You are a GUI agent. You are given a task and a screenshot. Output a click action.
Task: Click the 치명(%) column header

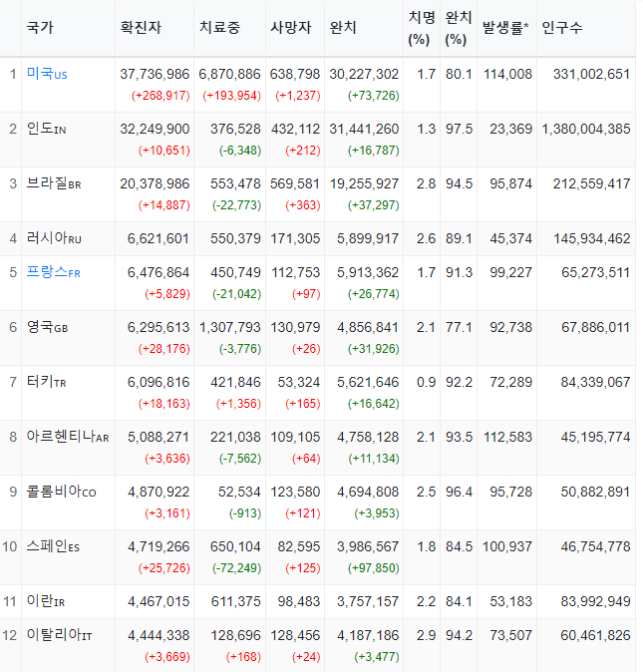[422, 28]
